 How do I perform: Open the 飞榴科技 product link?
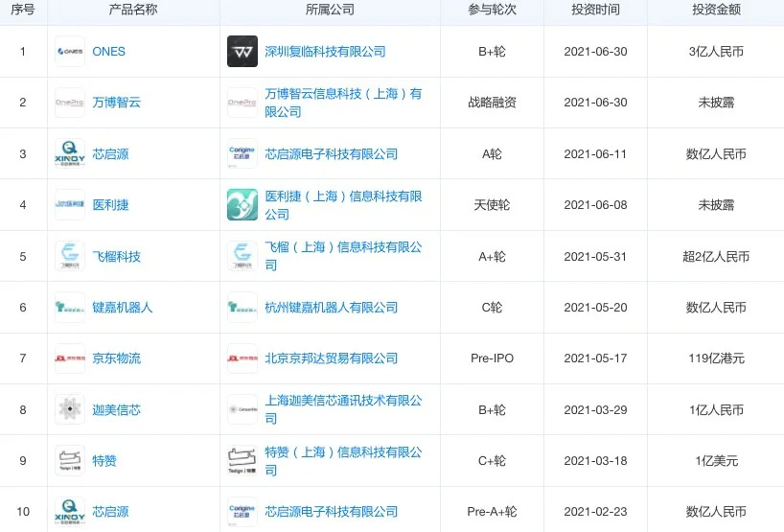tap(117, 256)
